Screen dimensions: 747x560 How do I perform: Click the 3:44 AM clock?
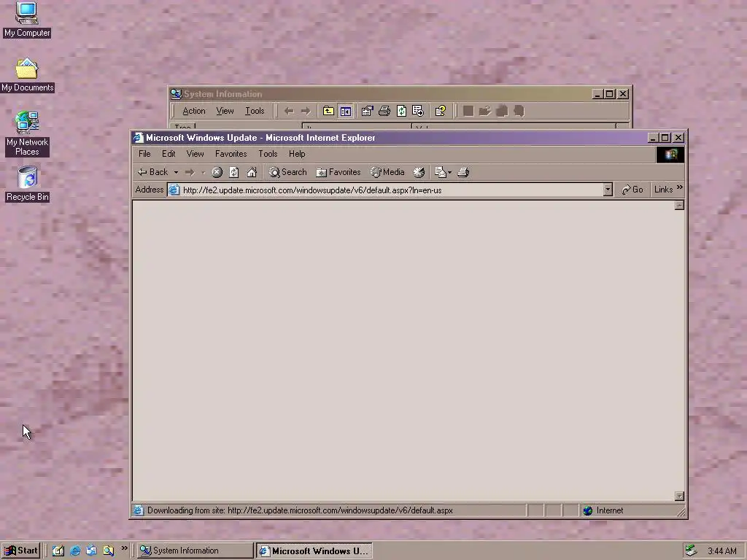[722, 551]
